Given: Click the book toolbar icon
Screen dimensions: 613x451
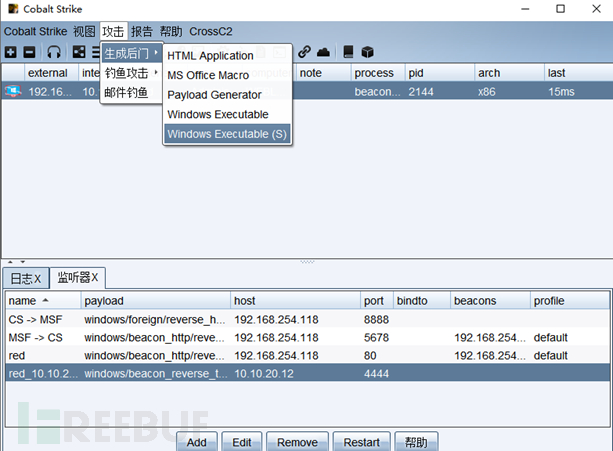Looking at the screenshot, I should pos(348,52).
